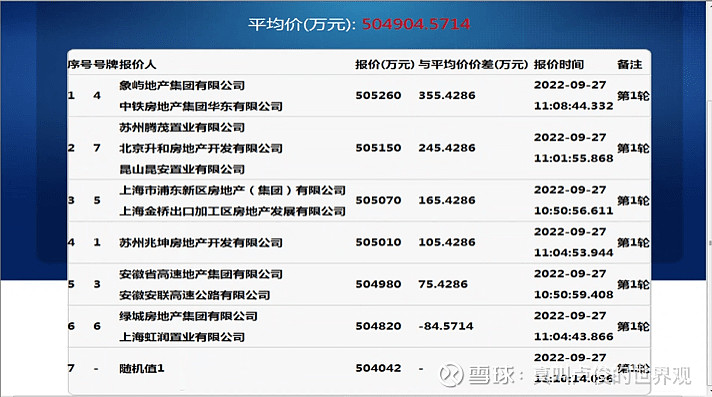Viewport: 712px width, 397px height.
Task: Click the 报价(万元) column header
Action: pos(385,65)
